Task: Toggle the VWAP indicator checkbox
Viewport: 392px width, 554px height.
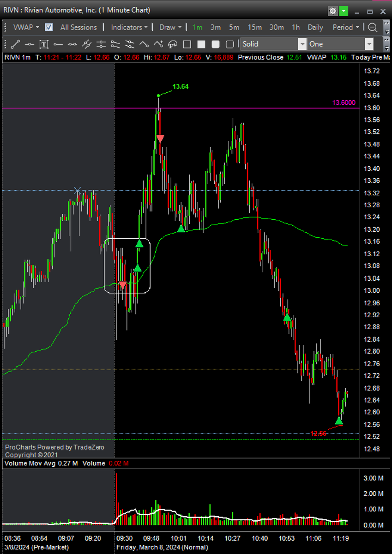Action: point(48,27)
